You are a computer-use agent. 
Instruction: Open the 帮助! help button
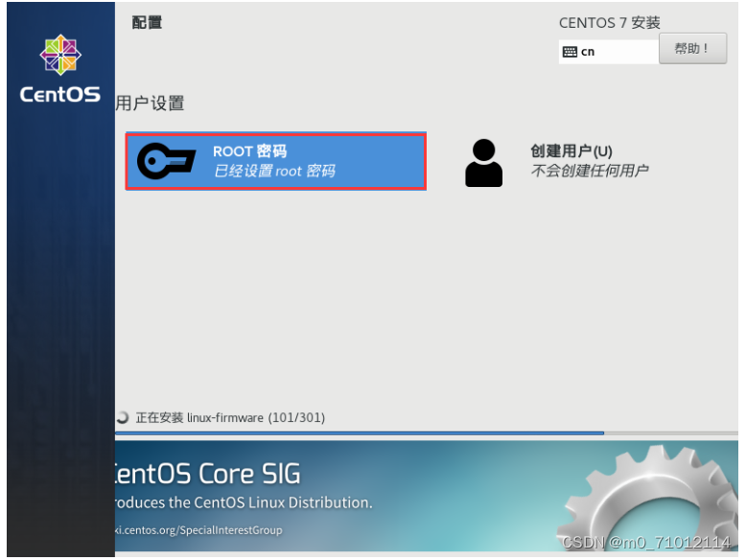click(x=692, y=49)
